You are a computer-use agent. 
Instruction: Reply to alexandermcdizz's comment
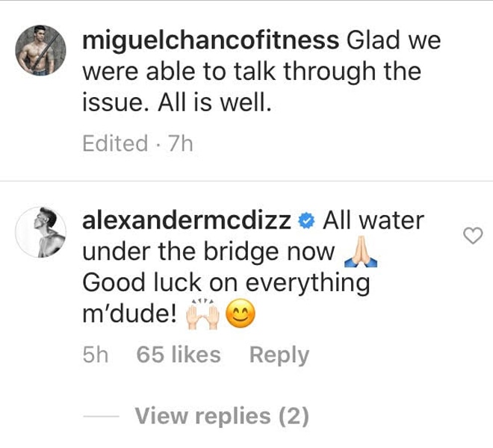(x=279, y=355)
